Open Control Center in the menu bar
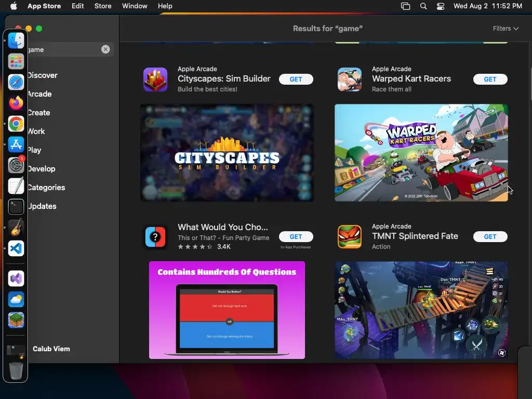The height and width of the screenshot is (399, 532). click(x=441, y=6)
